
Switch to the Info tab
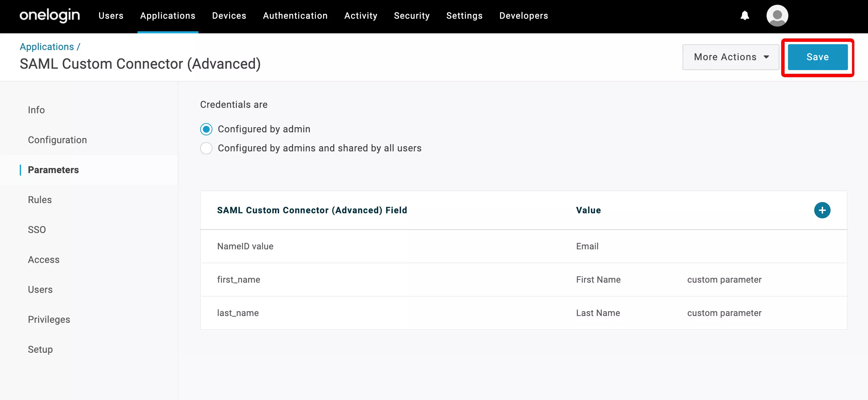coord(36,110)
